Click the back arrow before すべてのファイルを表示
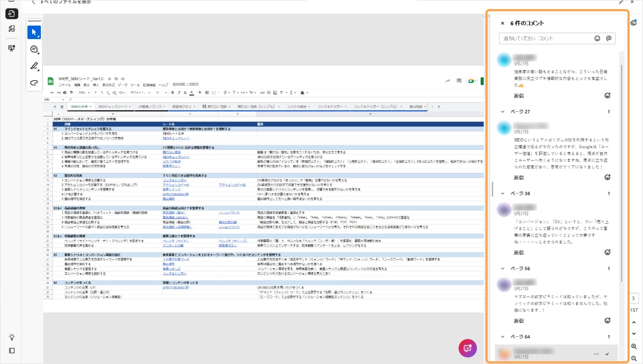Viewport: 643px width, 364px height. pos(33,2)
